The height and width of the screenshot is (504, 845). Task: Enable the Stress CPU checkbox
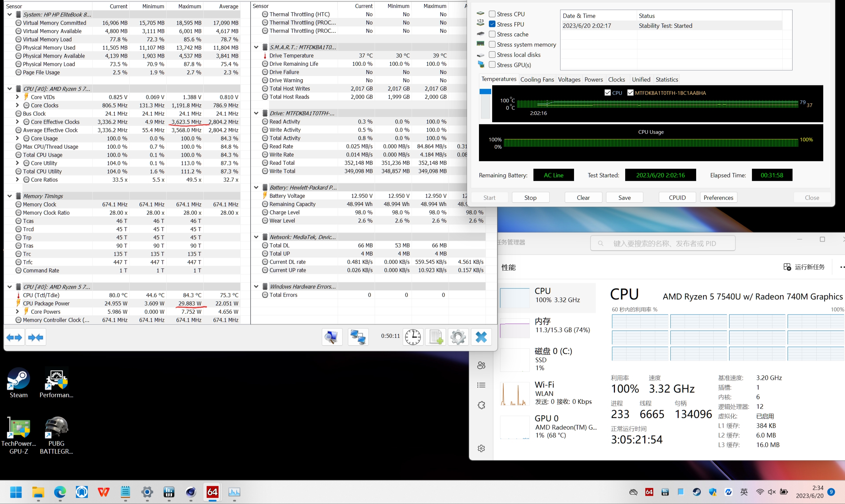tap(492, 14)
